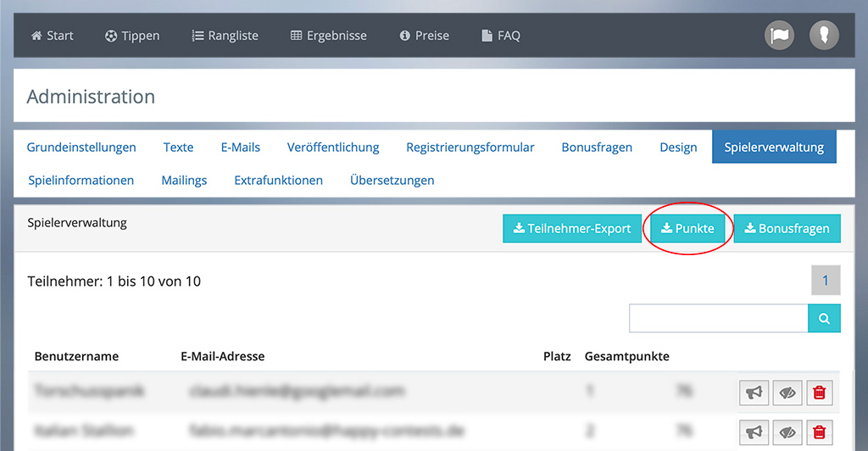Open the Tippen menu item
This screenshot has height=451, width=868.
tap(131, 36)
